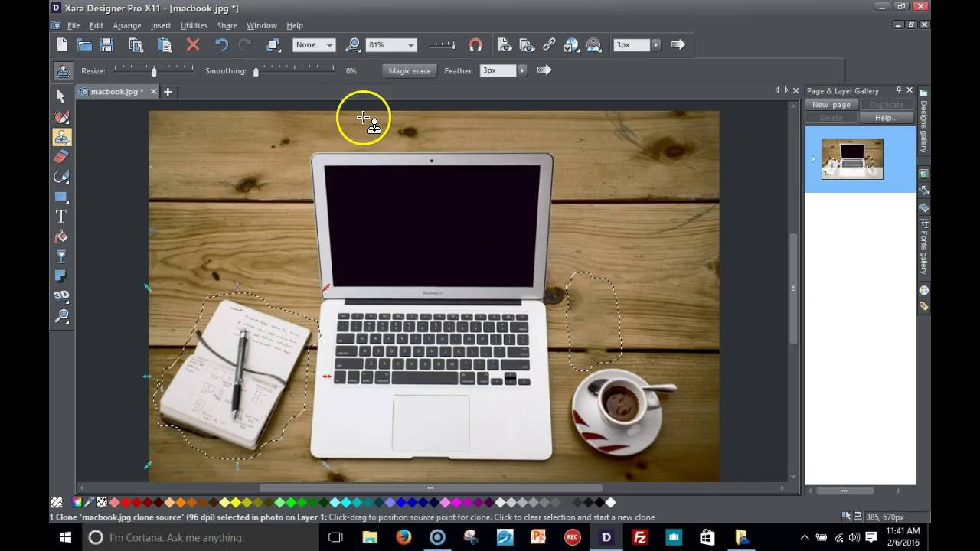Viewport: 980px width, 551px height.
Task: Open the quality dropdown showing None
Action: tap(314, 45)
